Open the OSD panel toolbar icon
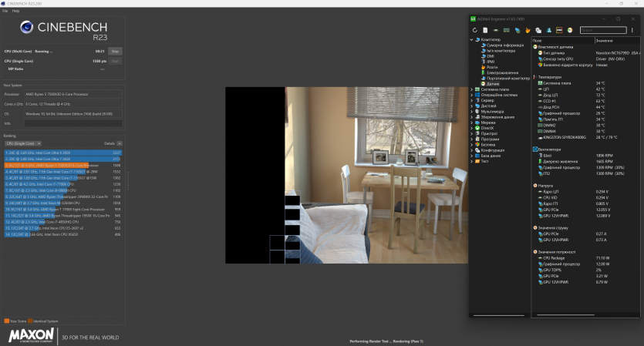 (x=559, y=30)
